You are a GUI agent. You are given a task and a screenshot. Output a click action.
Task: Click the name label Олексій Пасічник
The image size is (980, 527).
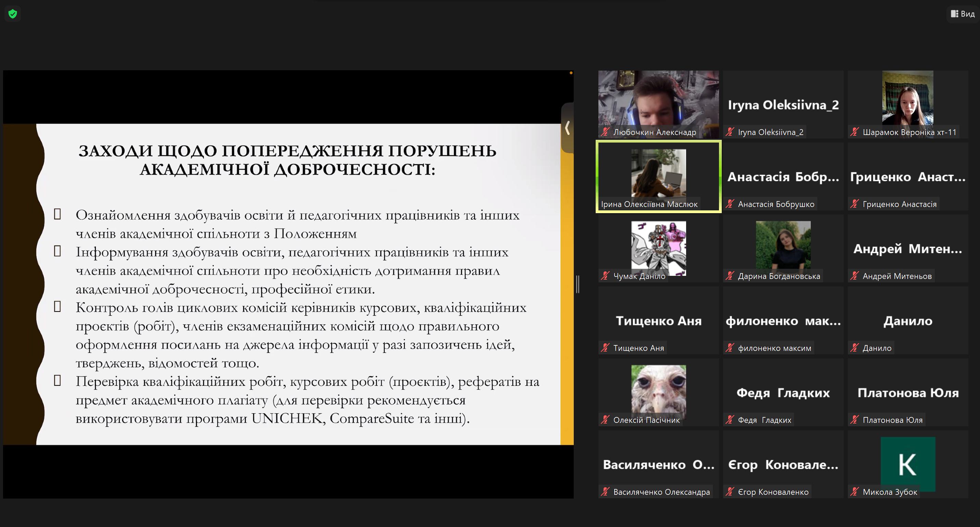pyautogui.click(x=646, y=420)
